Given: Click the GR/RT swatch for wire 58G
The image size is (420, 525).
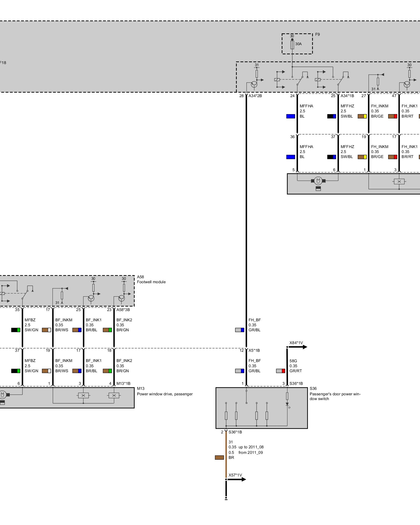Looking at the screenshot, I should pyautogui.click(x=280, y=371).
